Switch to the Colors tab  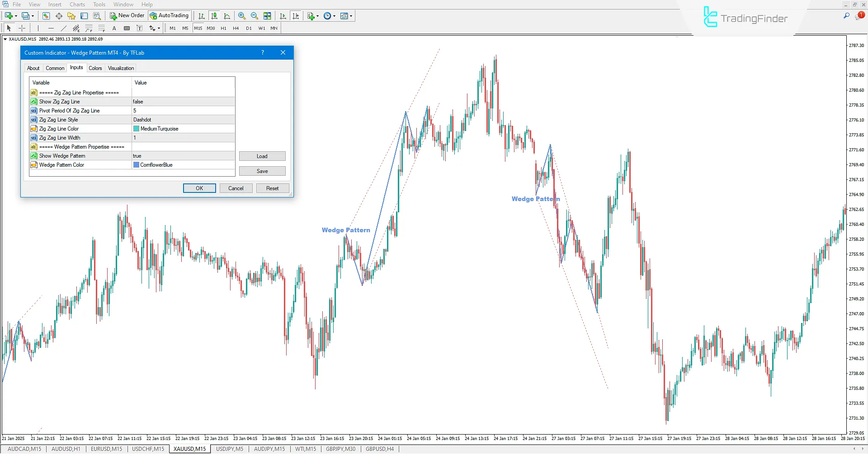point(95,68)
